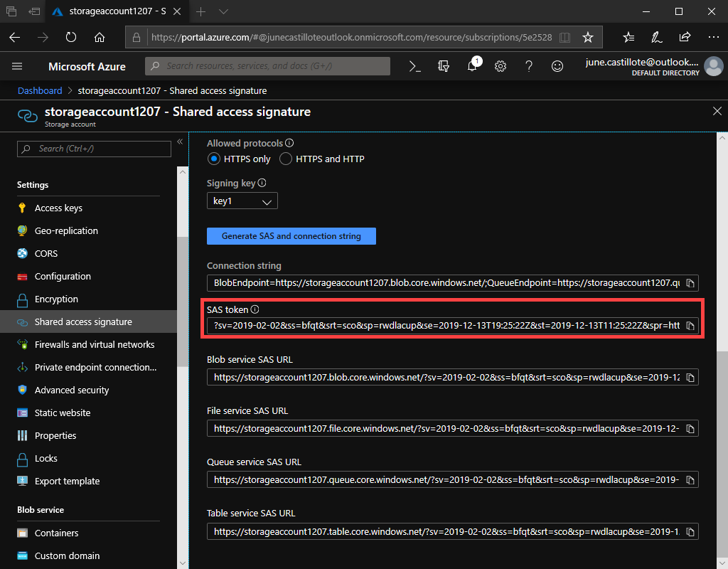This screenshot has height=569, width=728.
Task: Open portal settings gear
Action: 500,66
